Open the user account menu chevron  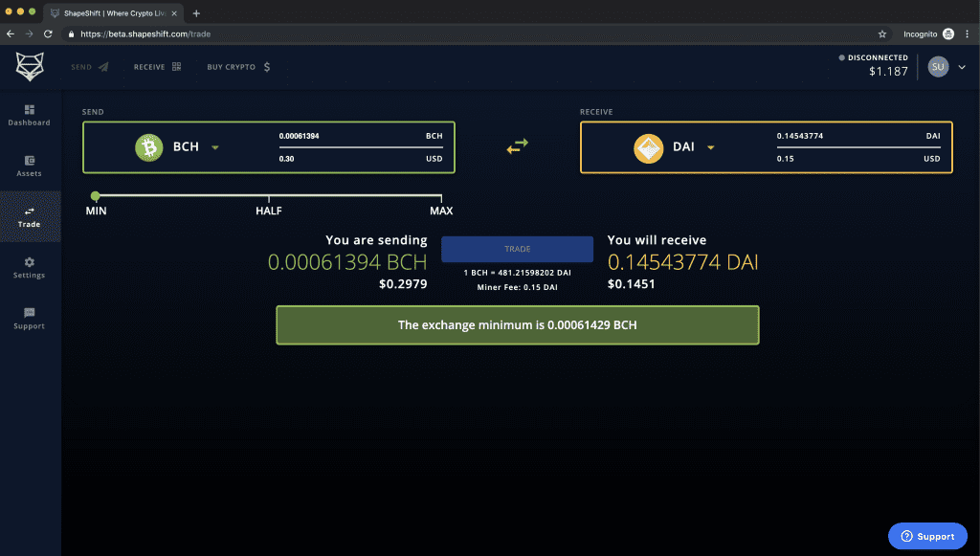tap(962, 67)
